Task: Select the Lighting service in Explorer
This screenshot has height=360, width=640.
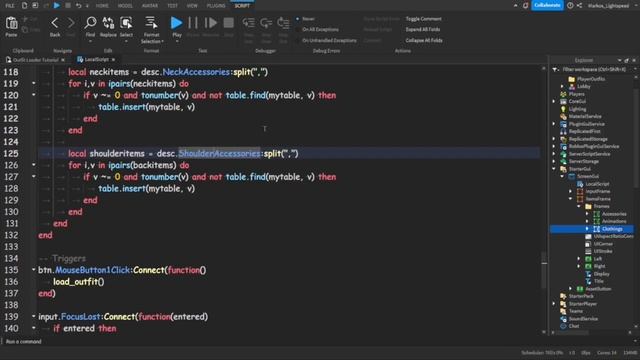Action: coord(577,109)
